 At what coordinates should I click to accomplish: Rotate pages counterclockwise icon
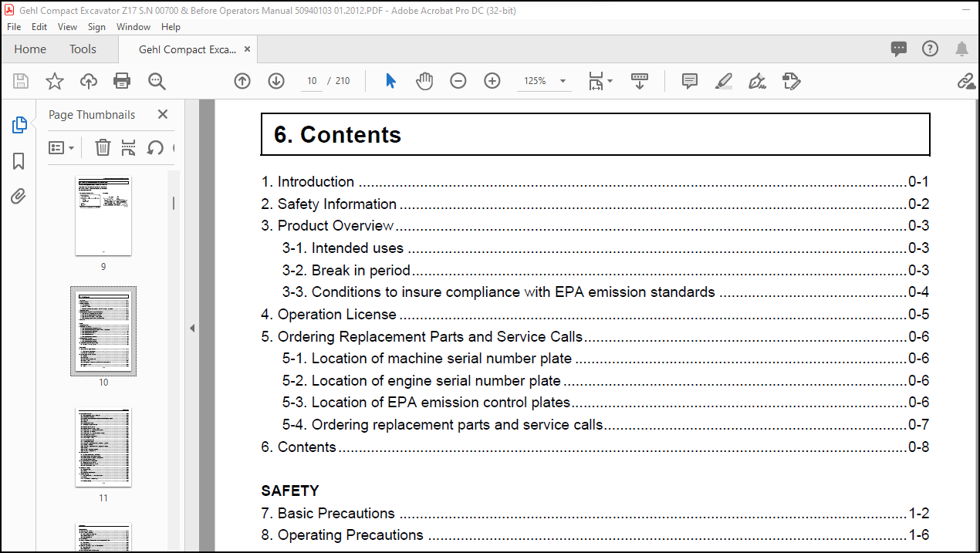155,147
